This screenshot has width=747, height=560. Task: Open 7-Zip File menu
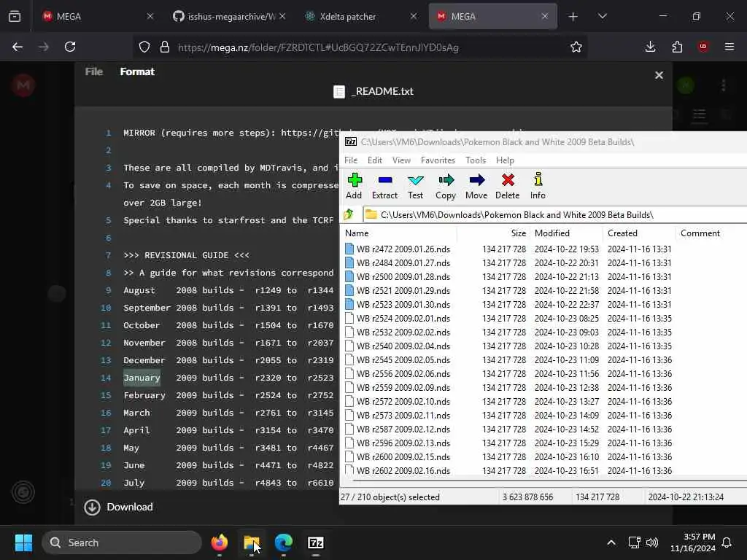(351, 160)
